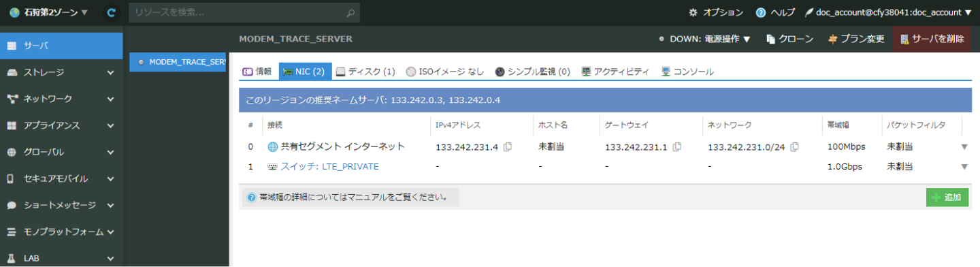Open row 0 NIC actions arrow
The image size is (980, 267).
(964, 146)
